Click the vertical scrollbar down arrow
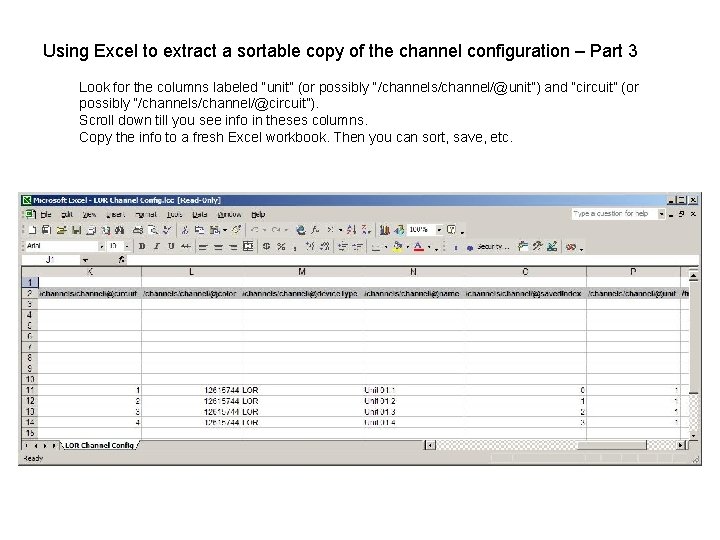The image size is (720, 540). [x=693, y=434]
